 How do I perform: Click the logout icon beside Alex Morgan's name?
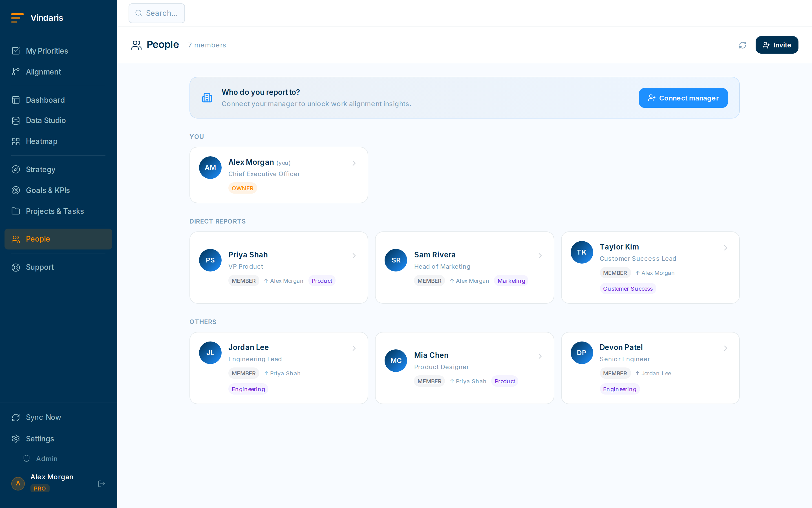(101, 483)
